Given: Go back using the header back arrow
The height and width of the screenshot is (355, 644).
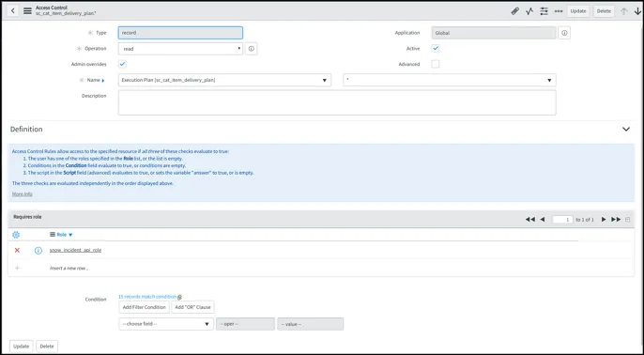Looking at the screenshot, I should [x=13, y=10].
